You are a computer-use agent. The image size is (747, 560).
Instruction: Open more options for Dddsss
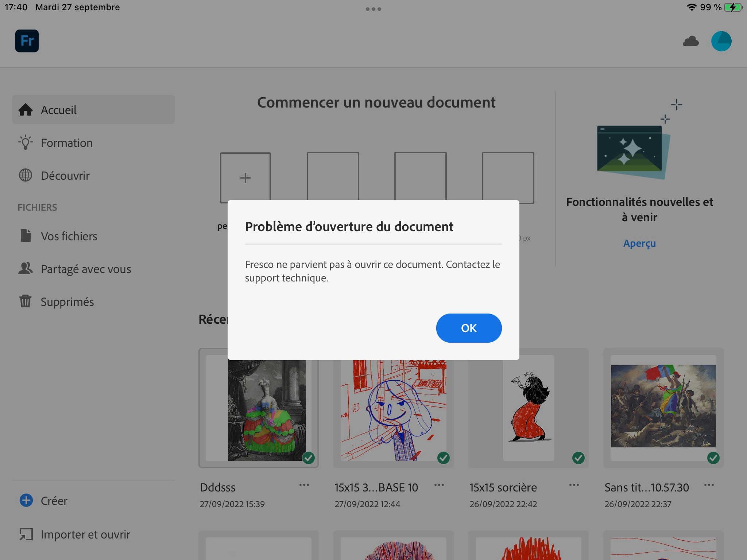click(304, 485)
